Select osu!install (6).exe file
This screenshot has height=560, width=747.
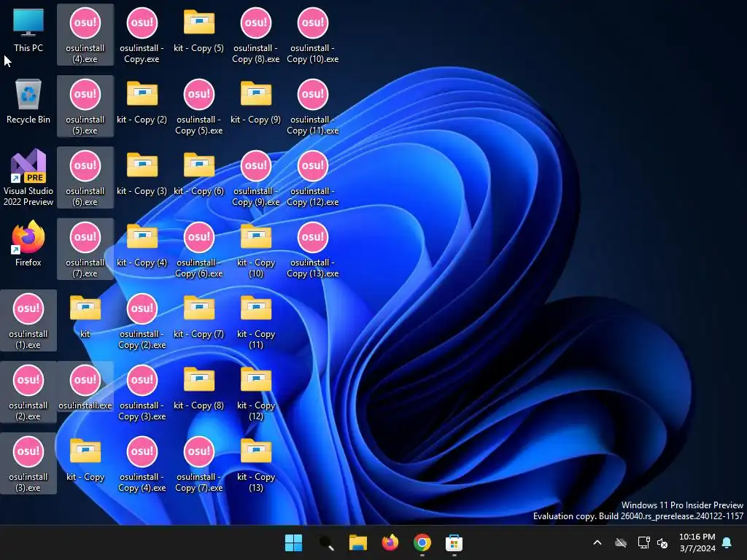[x=85, y=178]
